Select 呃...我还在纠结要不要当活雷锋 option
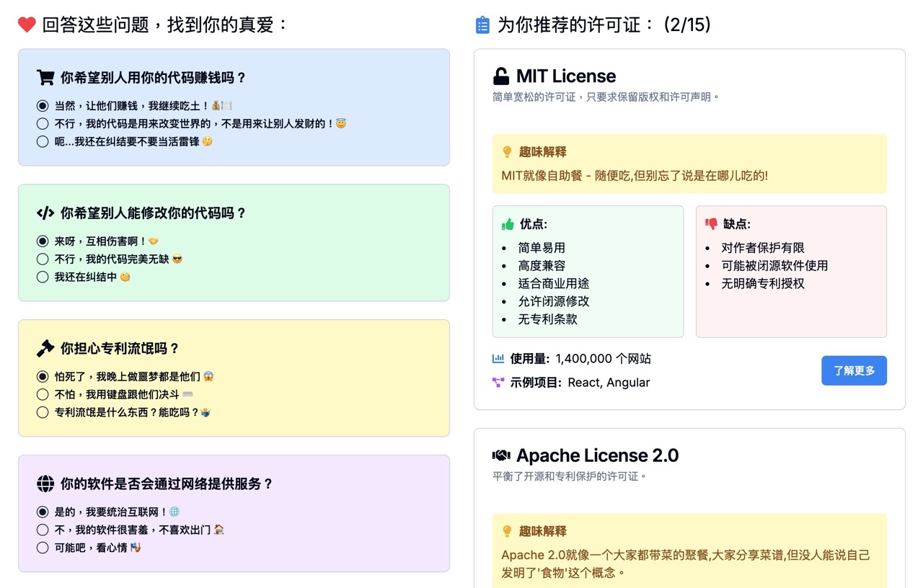The height and width of the screenshot is (588, 923). [43, 141]
